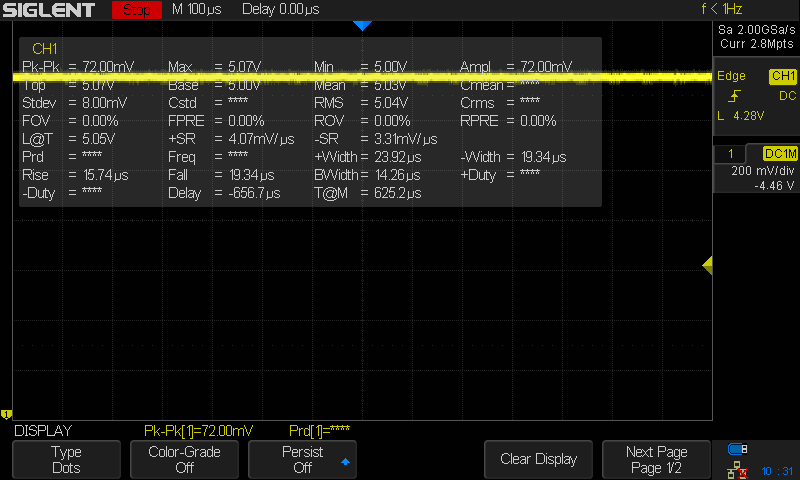Click the USB drive status icon
Screen dimensions: 800x480
[x=738, y=449]
